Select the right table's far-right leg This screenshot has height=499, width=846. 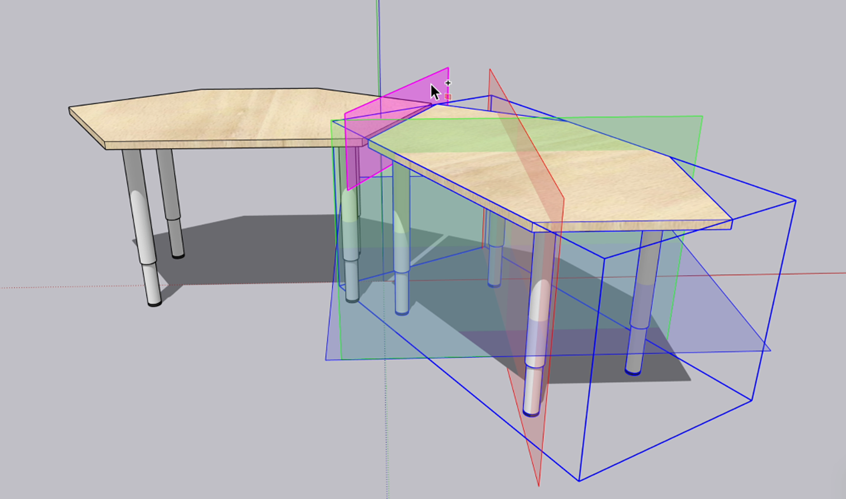tap(643, 302)
